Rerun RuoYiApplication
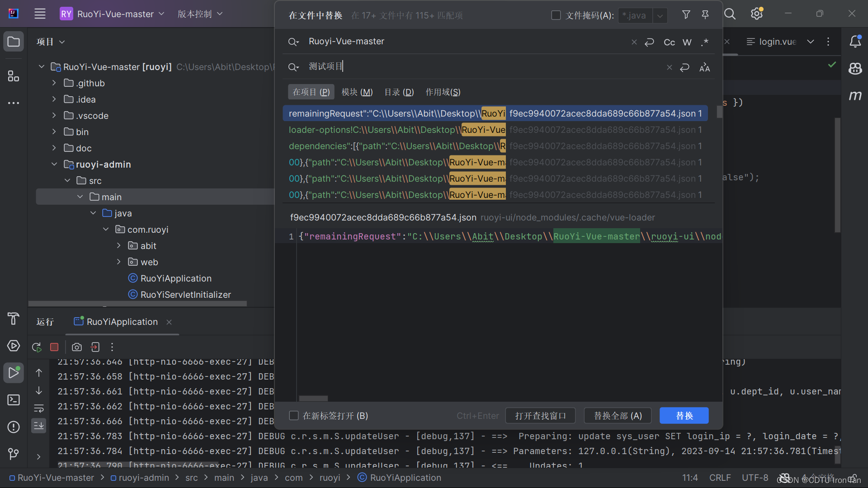Viewport: 868px width, 488px height. click(x=37, y=347)
